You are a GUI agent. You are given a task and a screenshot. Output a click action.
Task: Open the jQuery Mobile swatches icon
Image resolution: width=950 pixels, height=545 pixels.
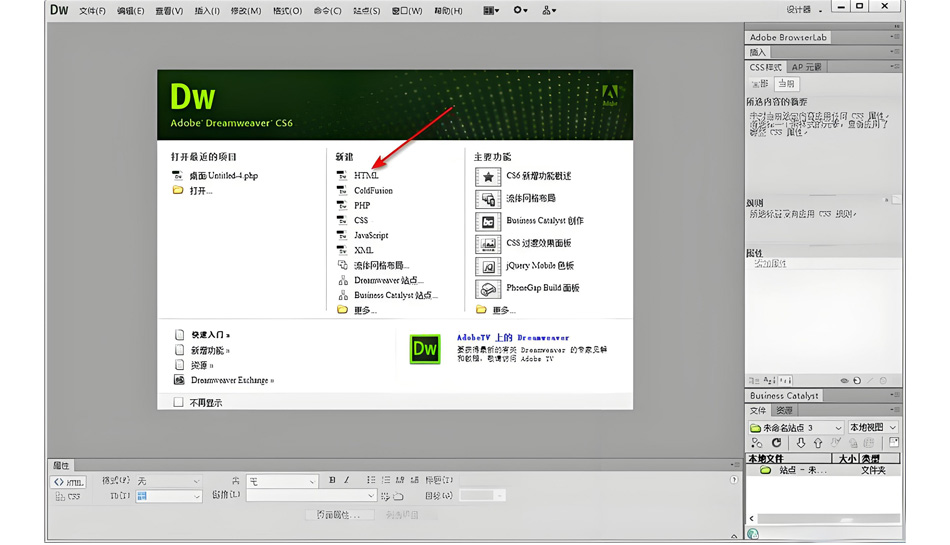[x=488, y=266]
